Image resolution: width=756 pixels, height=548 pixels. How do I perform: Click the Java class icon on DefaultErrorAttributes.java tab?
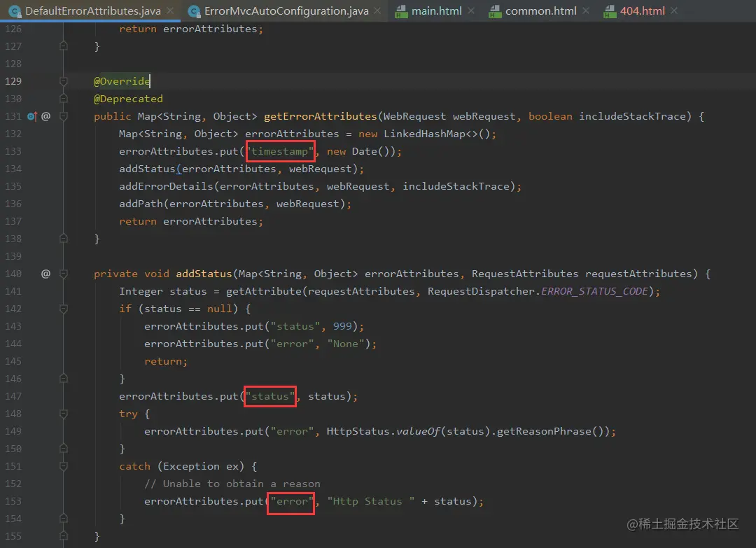(15, 11)
